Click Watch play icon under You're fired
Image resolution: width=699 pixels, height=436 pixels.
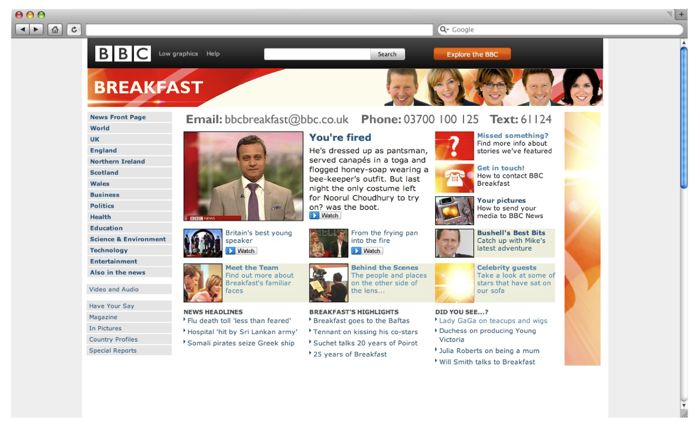tap(325, 216)
